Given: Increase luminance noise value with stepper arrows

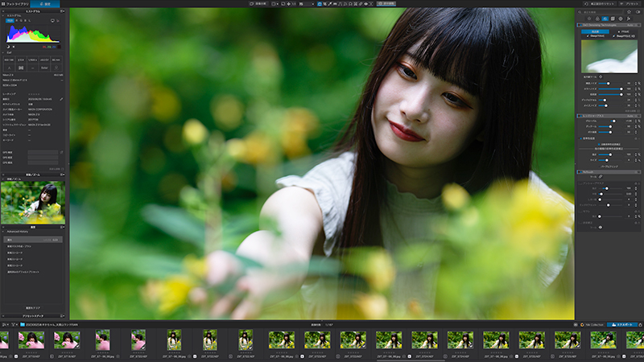Looking at the screenshot, I should [636, 83].
